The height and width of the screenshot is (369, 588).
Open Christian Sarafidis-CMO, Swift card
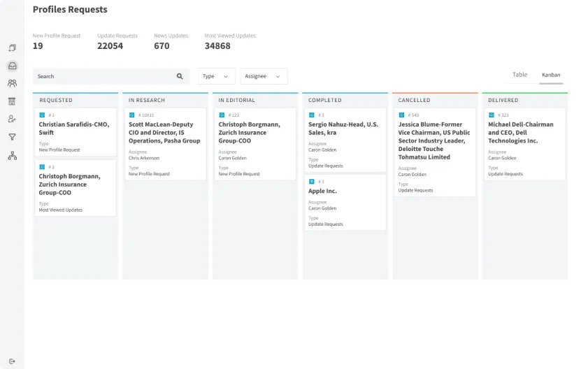click(76, 129)
